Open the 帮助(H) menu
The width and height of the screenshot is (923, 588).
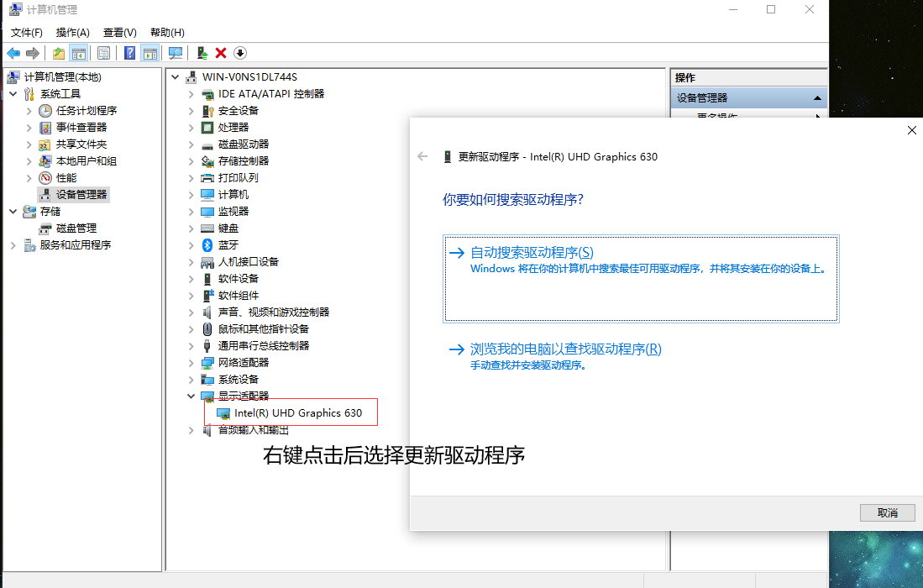(x=167, y=33)
